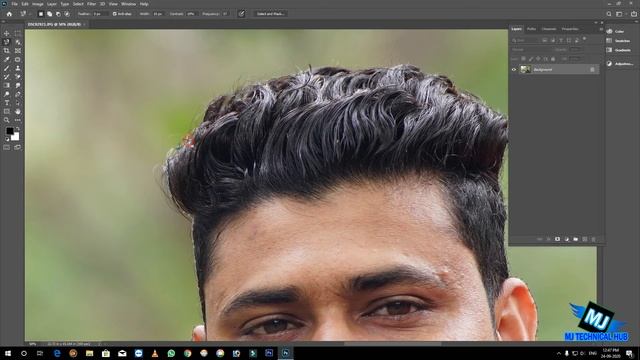Open the Edit Toolbar three-dots menu
Screen dimensions: 640x360
pyautogui.click(x=18, y=120)
